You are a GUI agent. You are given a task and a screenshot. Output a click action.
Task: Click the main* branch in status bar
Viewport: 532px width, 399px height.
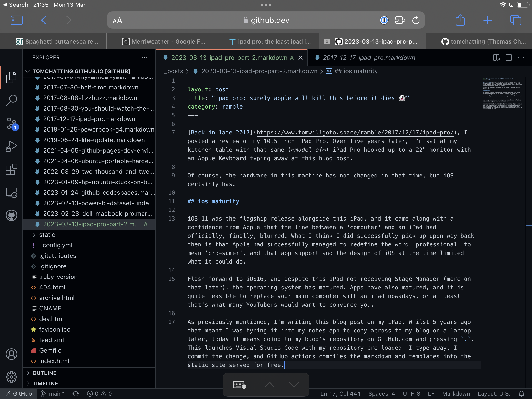(x=53, y=394)
